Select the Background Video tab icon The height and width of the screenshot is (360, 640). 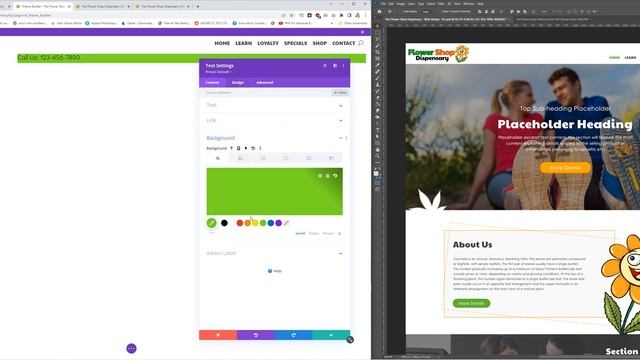coord(286,158)
